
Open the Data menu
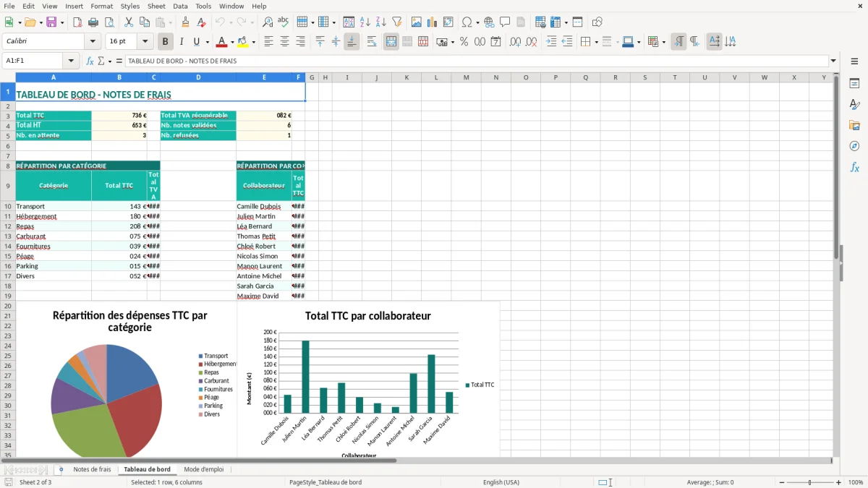(180, 6)
